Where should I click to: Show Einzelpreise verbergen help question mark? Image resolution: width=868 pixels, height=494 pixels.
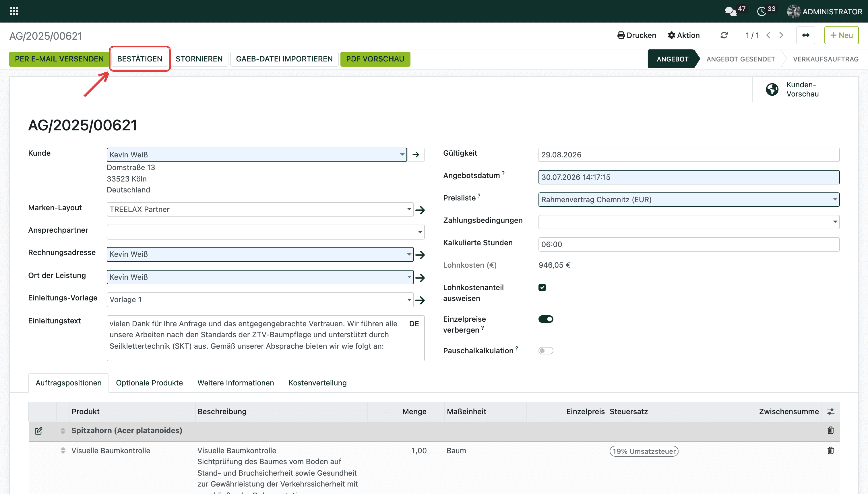pyautogui.click(x=483, y=327)
